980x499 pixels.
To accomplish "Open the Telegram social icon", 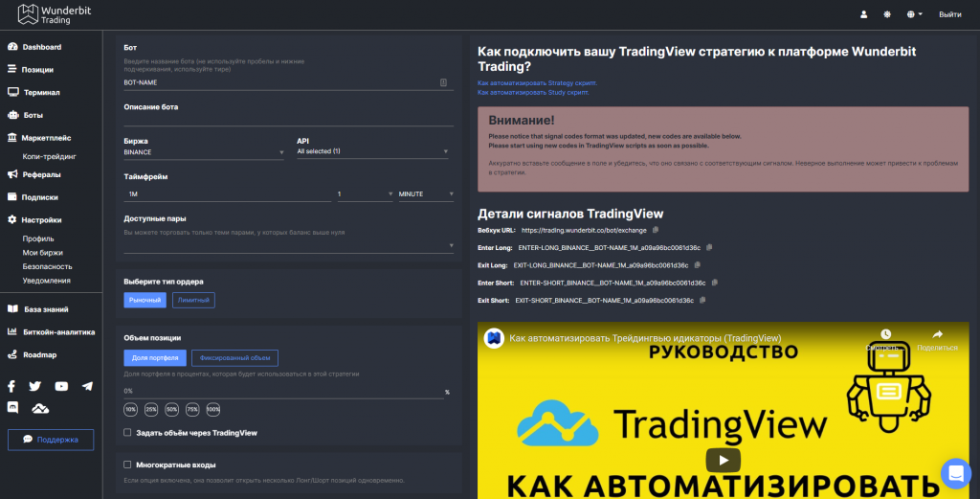I will click(87, 386).
